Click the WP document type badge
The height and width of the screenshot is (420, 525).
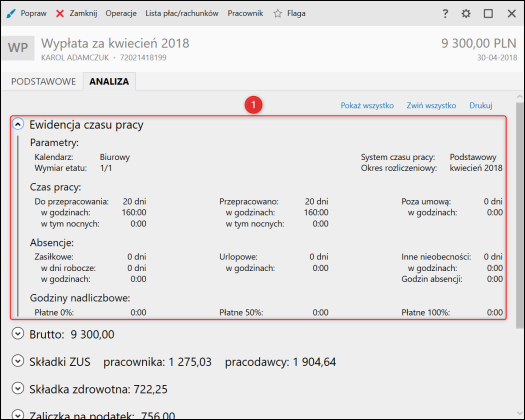pyautogui.click(x=18, y=48)
